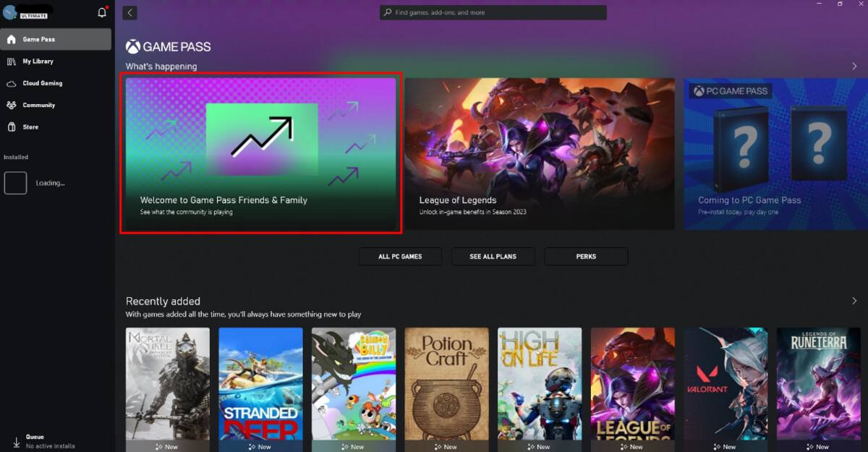Image resolution: width=868 pixels, height=452 pixels.
Task: Click 'See what the community is playing' text
Action: (x=187, y=212)
